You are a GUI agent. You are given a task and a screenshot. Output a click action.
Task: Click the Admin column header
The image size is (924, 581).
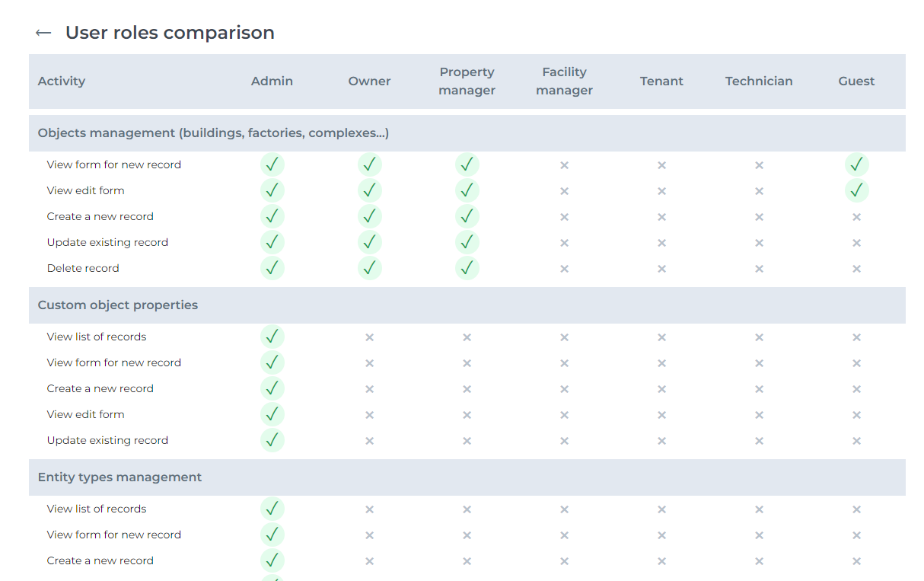[272, 81]
